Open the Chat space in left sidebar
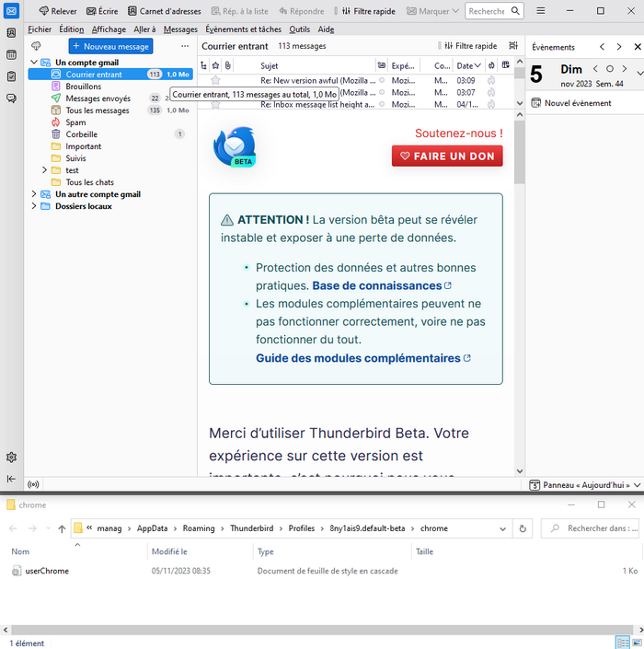644x649 pixels. point(11,99)
